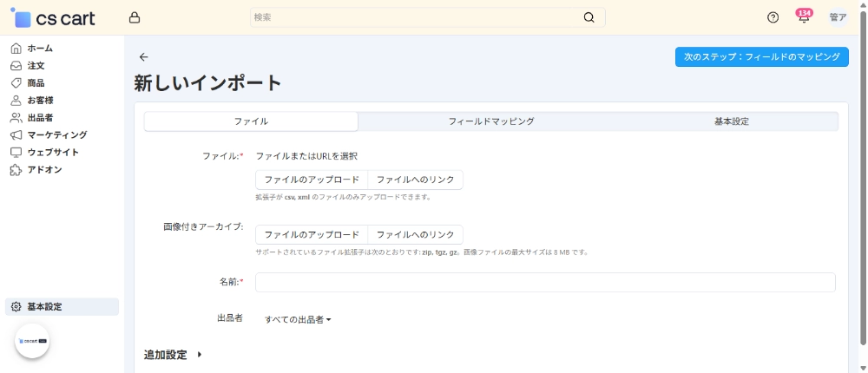
Task: Select the ファイル tab
Action: [x=251, y=121]
